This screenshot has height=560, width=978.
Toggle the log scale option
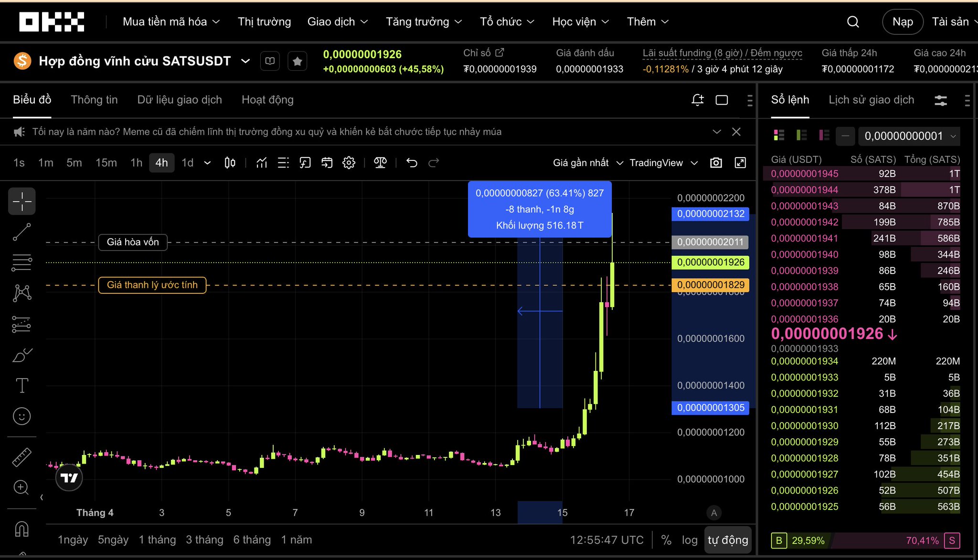[689, 540]
